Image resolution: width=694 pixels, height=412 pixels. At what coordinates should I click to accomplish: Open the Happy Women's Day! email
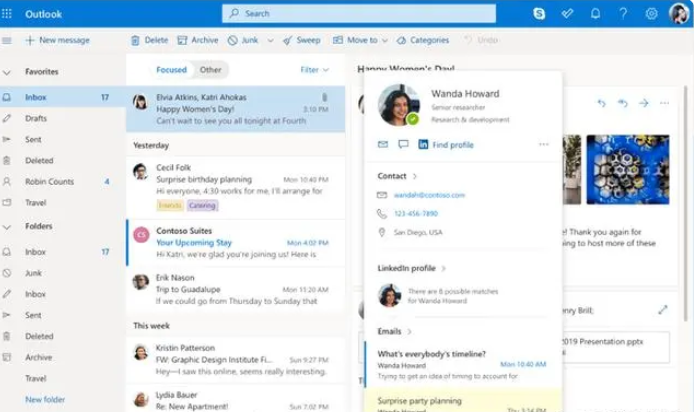(235, 109)
